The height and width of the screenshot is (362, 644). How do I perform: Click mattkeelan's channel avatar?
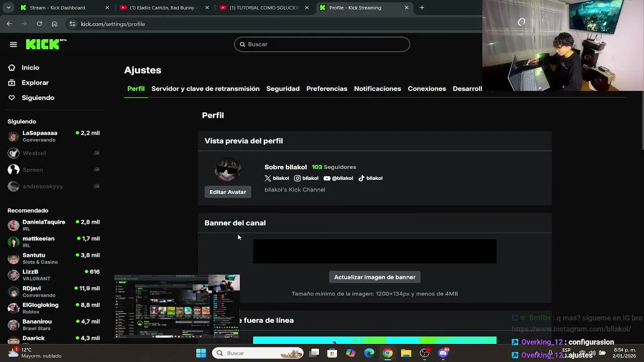click(14, 242)
